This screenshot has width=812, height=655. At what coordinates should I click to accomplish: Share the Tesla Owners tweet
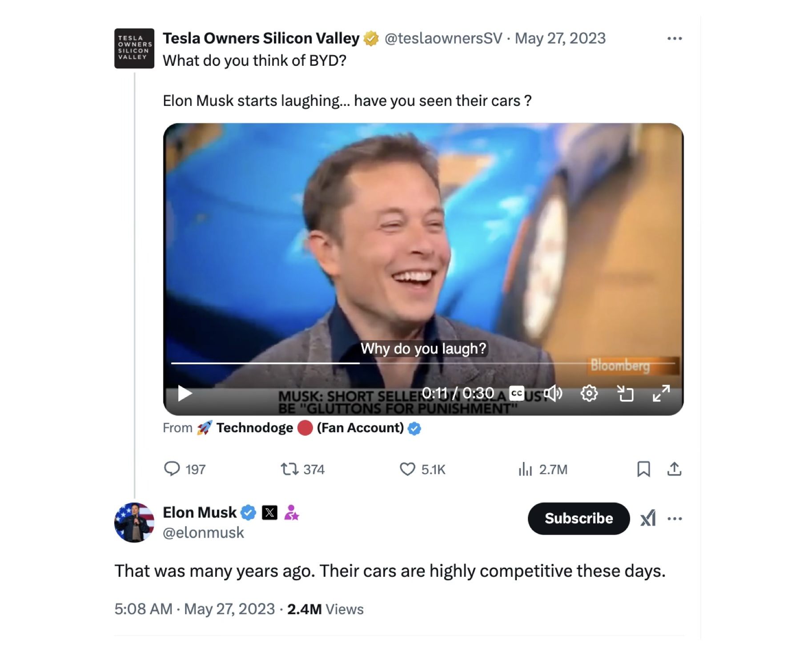pos(674,469)
